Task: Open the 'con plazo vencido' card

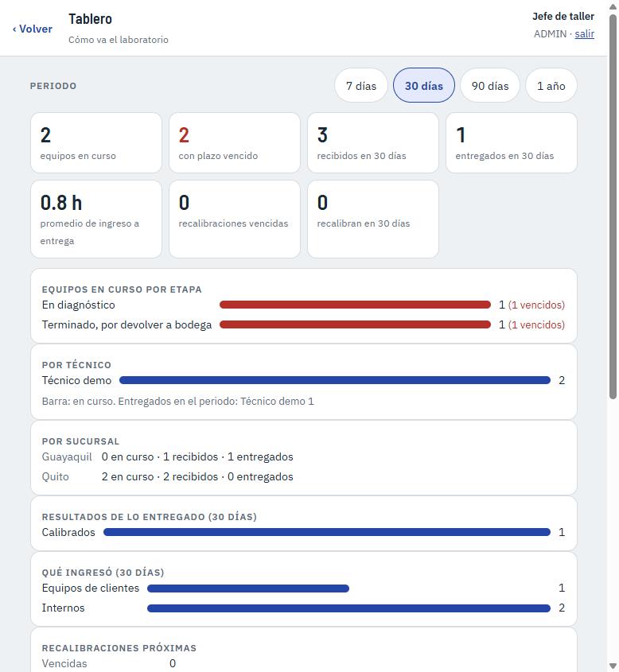Action: point(235,142)
